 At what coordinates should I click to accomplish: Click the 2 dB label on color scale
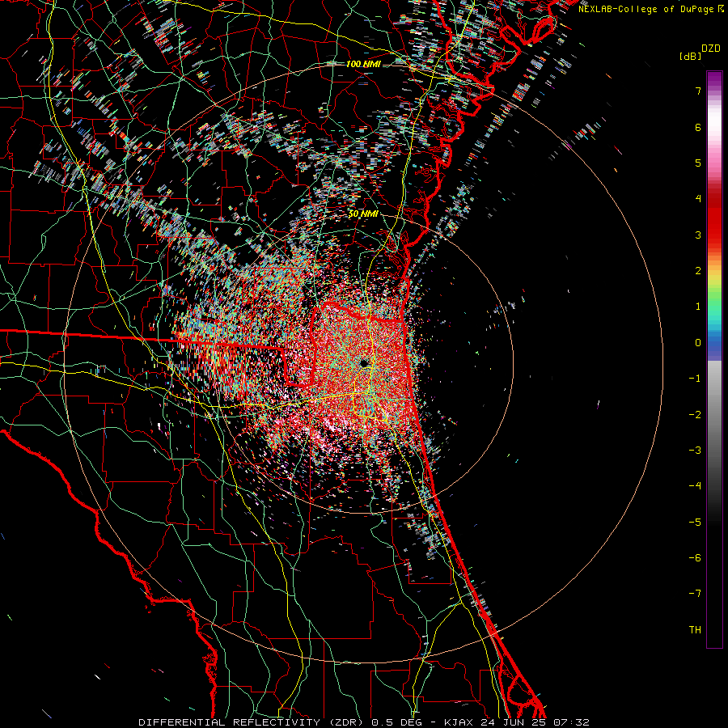tap(698, 271)
